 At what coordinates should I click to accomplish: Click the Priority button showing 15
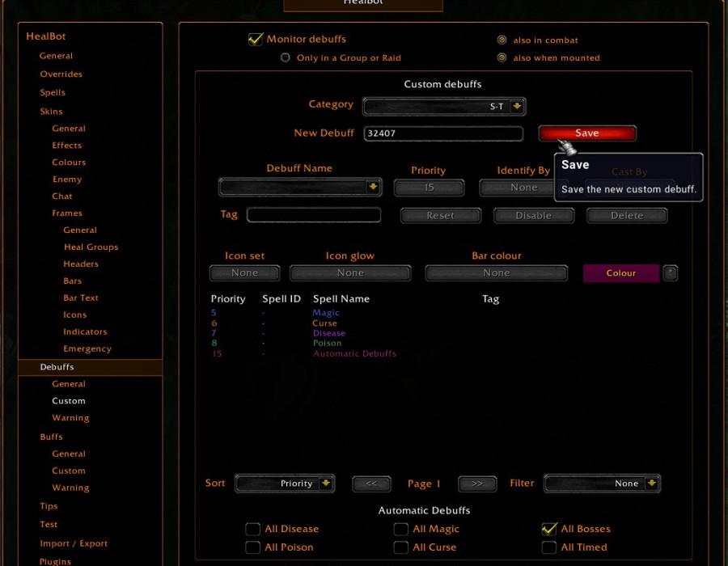(x=429, y=188)
